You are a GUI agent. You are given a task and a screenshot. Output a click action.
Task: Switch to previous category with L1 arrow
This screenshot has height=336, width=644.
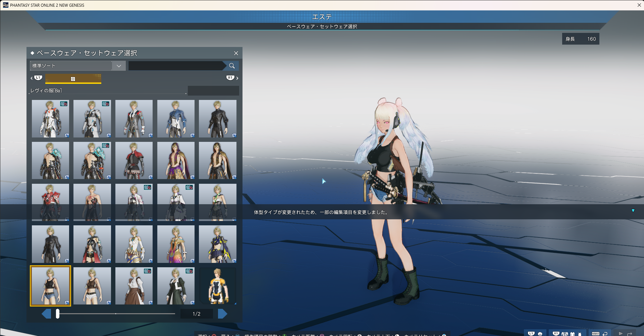pyautogui.click(x=36, y=78)
